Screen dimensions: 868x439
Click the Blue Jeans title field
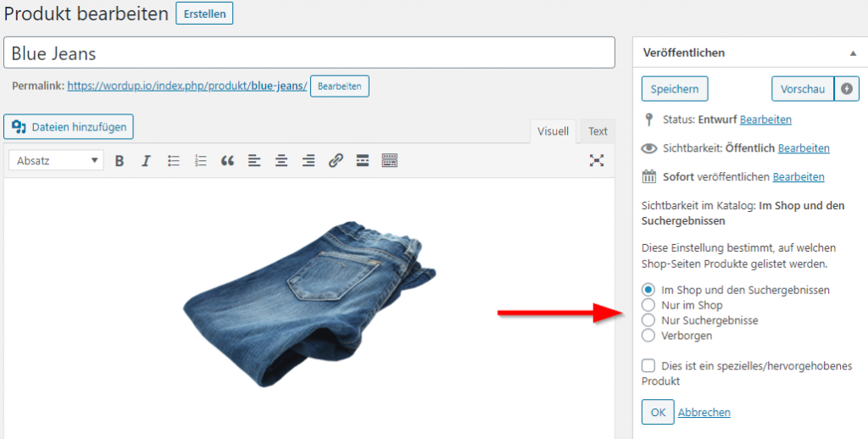tap(309, 53)
